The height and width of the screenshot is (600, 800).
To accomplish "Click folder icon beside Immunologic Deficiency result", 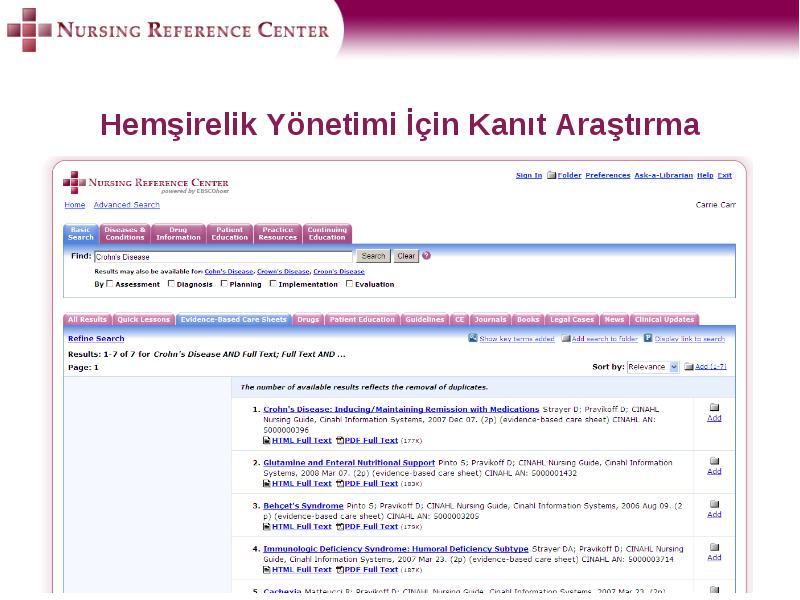I will (x=714, y=547).
